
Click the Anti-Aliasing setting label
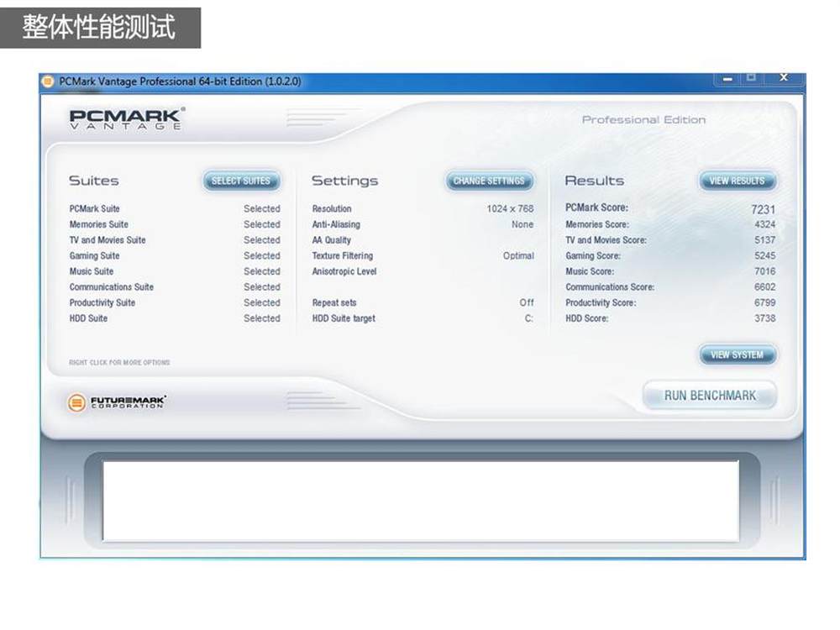pos(336,224)
